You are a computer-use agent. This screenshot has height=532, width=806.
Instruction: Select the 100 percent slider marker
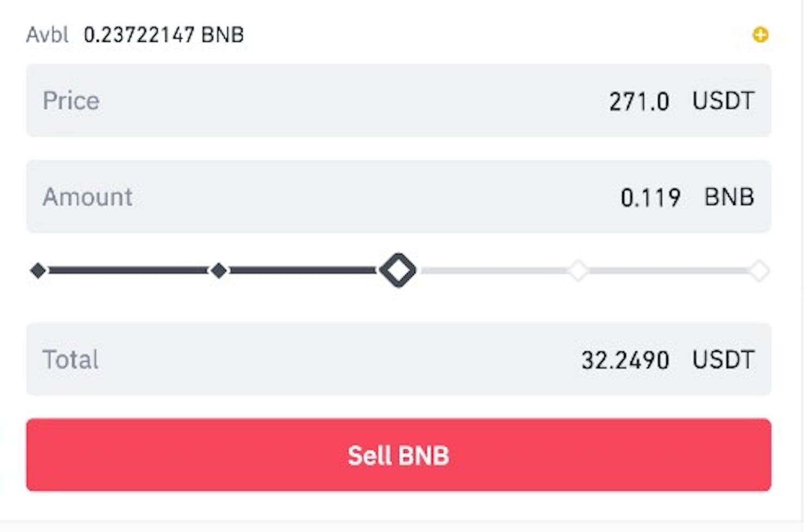pos(760,270)
